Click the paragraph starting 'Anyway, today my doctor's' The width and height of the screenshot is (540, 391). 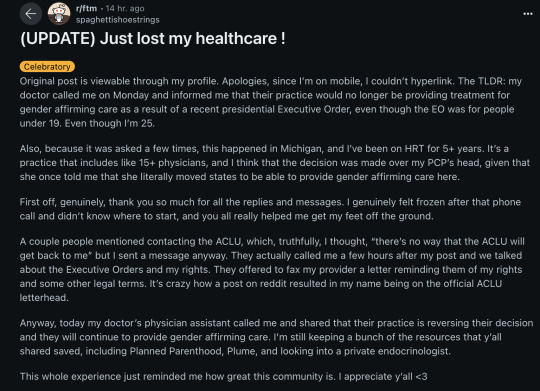click(x=276, y=337)
